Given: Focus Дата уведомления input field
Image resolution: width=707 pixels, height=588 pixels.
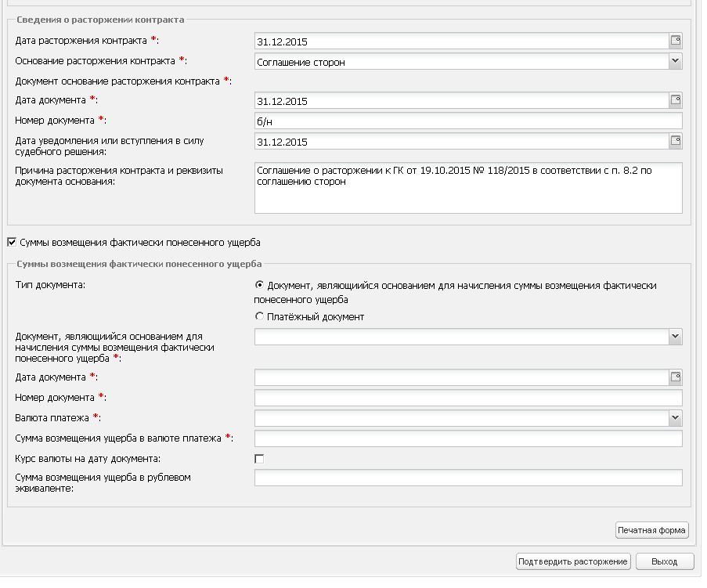Looking at the screenshot, I should click(461, 142).
